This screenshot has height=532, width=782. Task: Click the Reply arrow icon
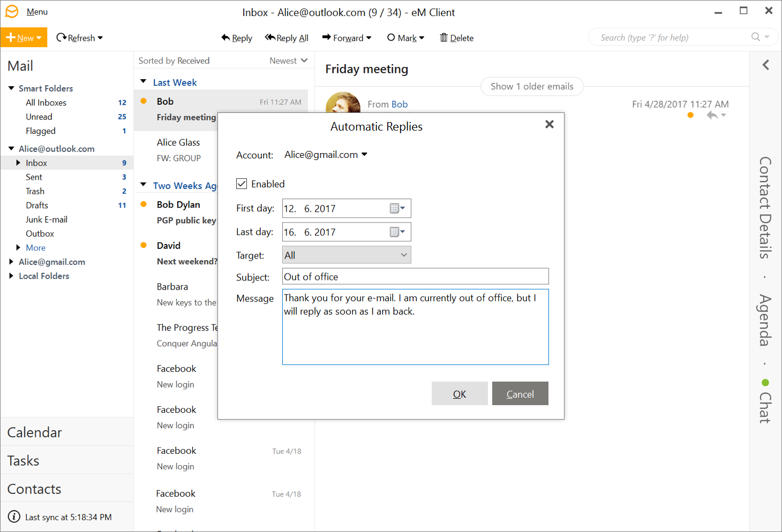[x=225, y=37]
